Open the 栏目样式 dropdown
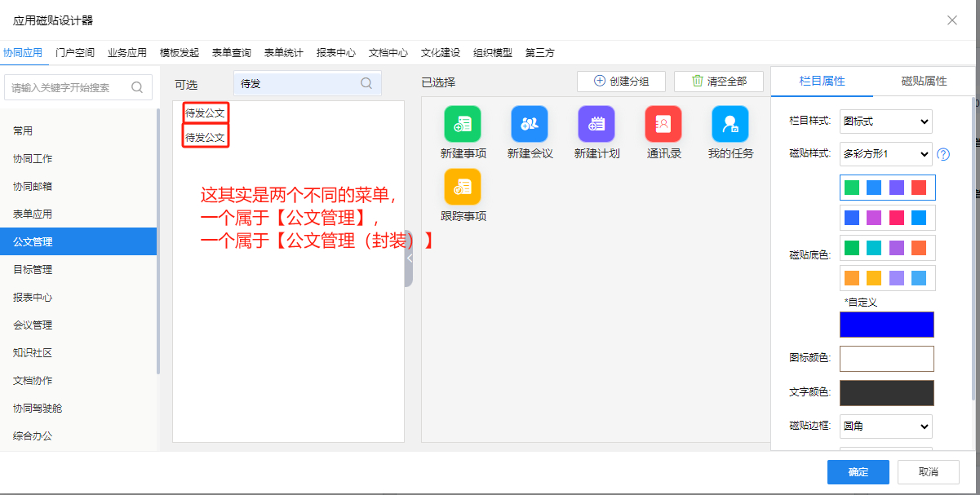The height and width of the screenshot is (495, 980). (x=885, y=122)
